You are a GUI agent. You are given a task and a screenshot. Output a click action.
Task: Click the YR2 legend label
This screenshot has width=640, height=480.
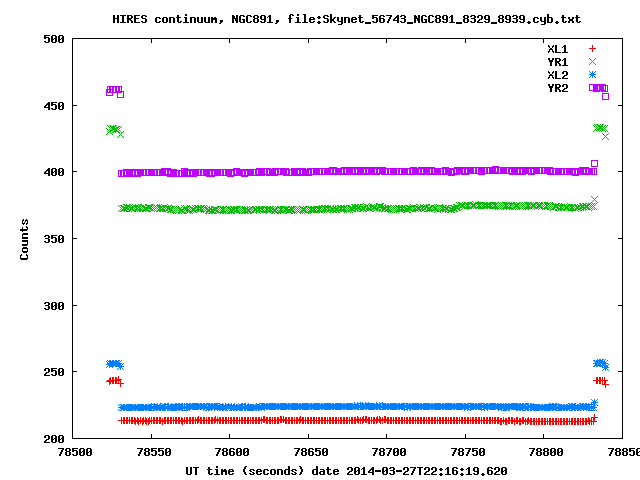pyautogui.click(x=558, y=88)
